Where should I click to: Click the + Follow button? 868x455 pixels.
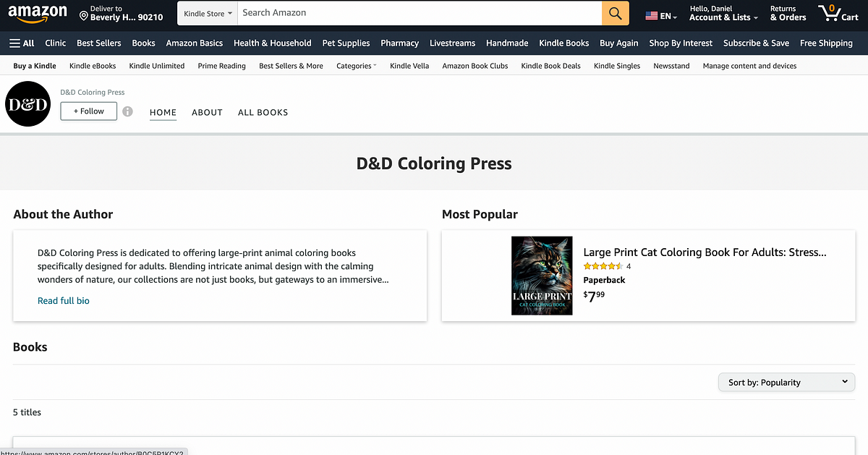click(x=88, y=111)
